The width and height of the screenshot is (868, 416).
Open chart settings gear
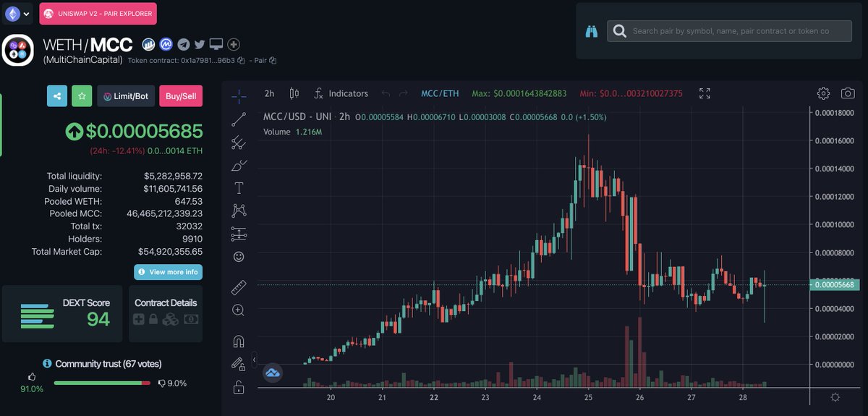[x=823, y=93]
